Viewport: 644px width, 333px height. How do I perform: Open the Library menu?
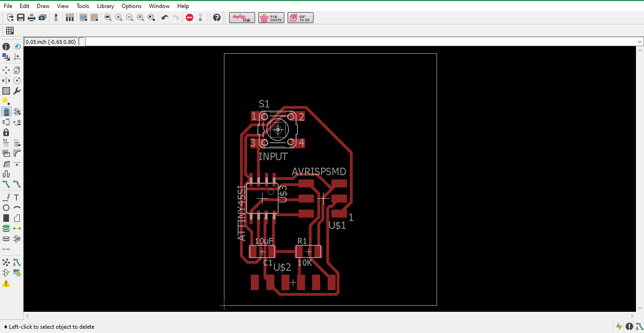click(106, 6)
